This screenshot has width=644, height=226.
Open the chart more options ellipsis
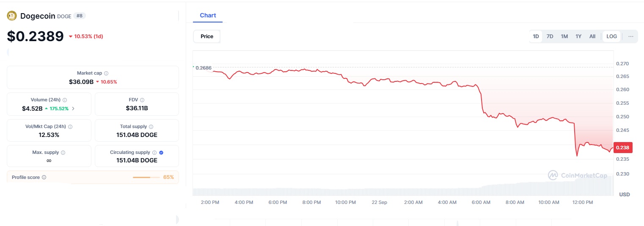pos(631,36)
